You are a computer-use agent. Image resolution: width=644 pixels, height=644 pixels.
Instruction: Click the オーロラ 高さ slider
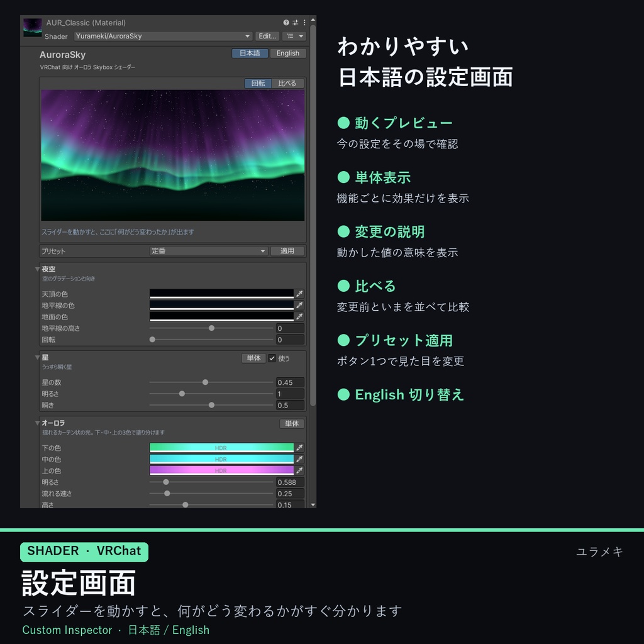click(211, 505)
